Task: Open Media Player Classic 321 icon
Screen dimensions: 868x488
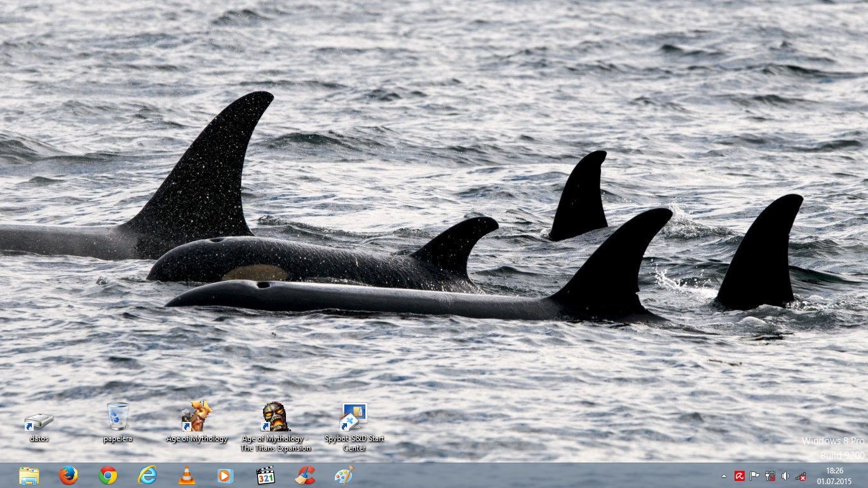Action: (265, 475)
